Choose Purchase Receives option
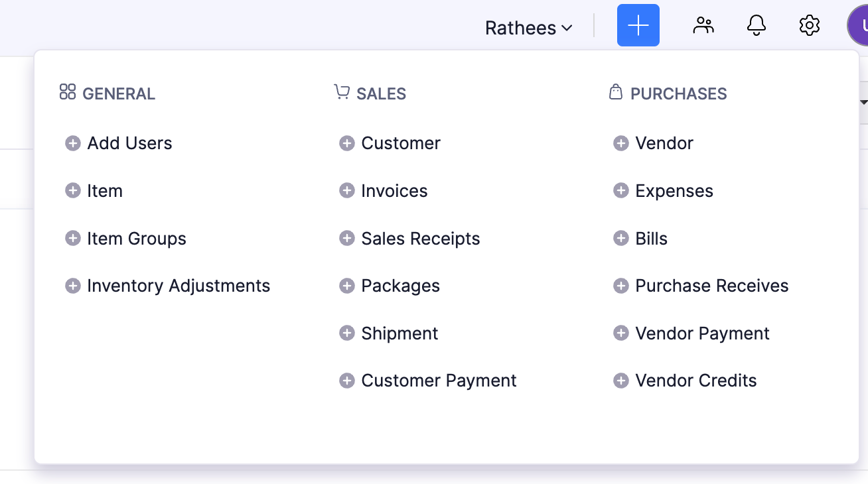Image resolution: width=868 pixels, height=484 pixels. [x=711, y=286]
